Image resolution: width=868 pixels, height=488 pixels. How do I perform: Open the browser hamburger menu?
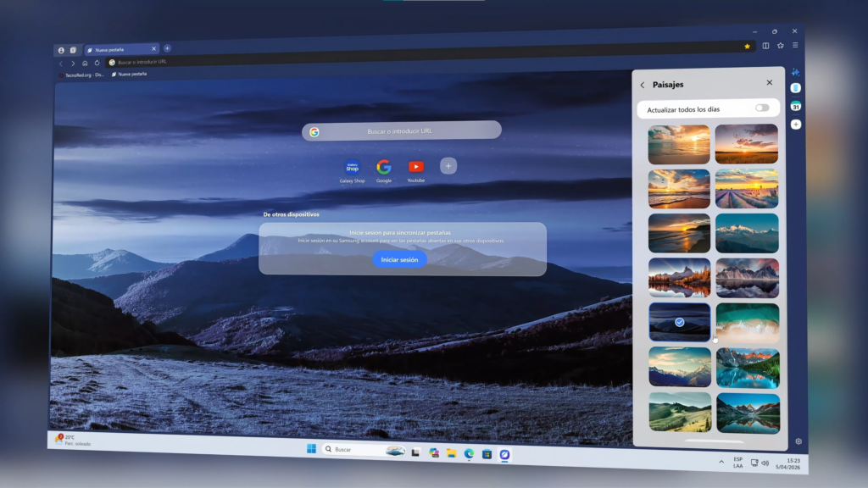795,45
